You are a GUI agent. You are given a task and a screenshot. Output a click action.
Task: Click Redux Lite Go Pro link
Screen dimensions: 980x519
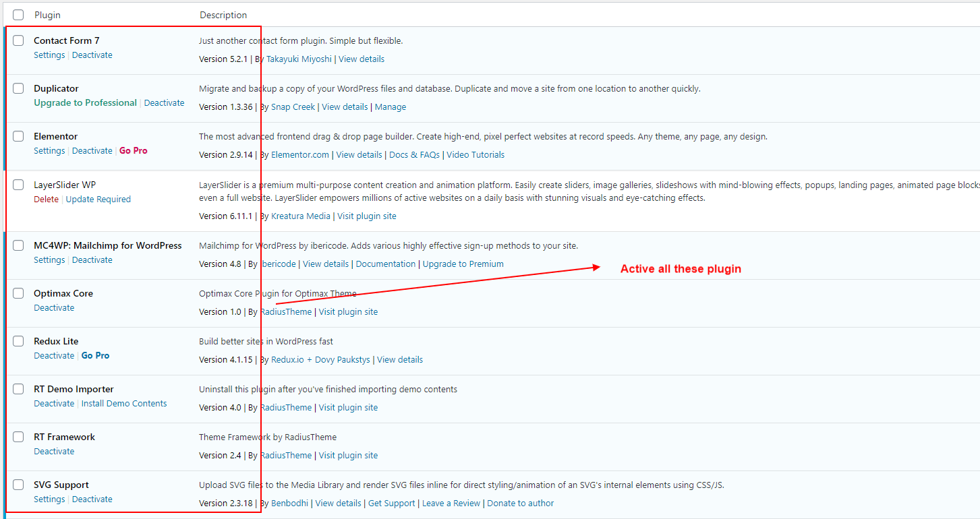coord(95,356)
